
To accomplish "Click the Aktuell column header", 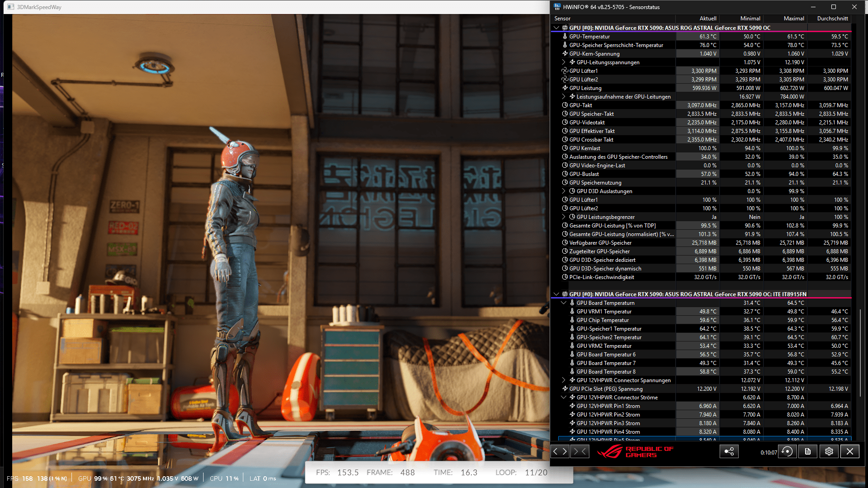I will 697,19.
